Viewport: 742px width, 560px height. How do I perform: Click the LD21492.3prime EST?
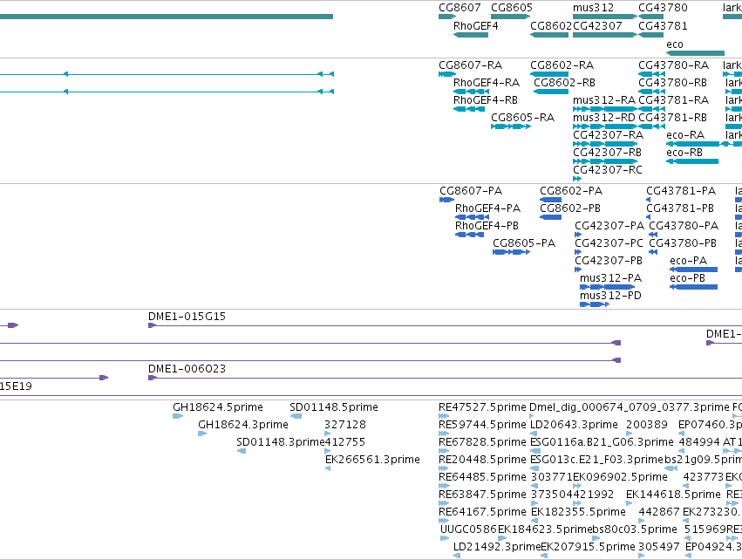[457, 556]
